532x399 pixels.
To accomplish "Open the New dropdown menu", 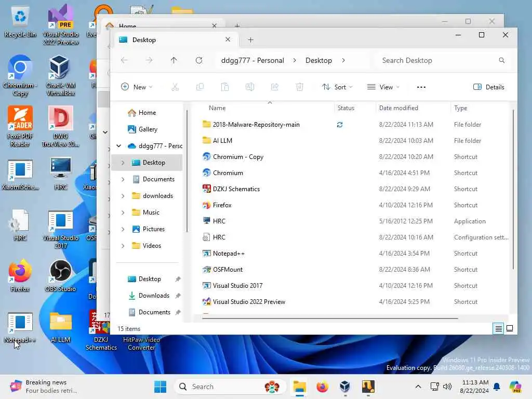I will (137, 87).
